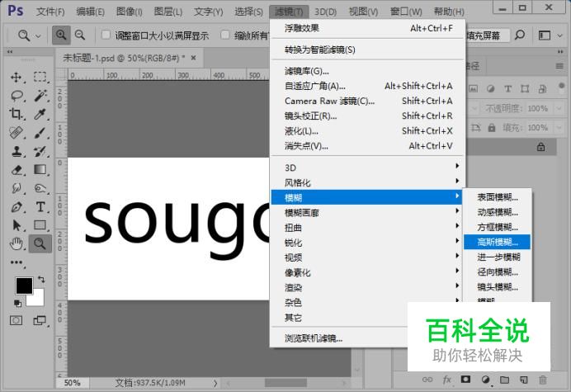Open the 图像(I) menu
The height and width of the screenshot is (392, 571).
coord(129,12)
